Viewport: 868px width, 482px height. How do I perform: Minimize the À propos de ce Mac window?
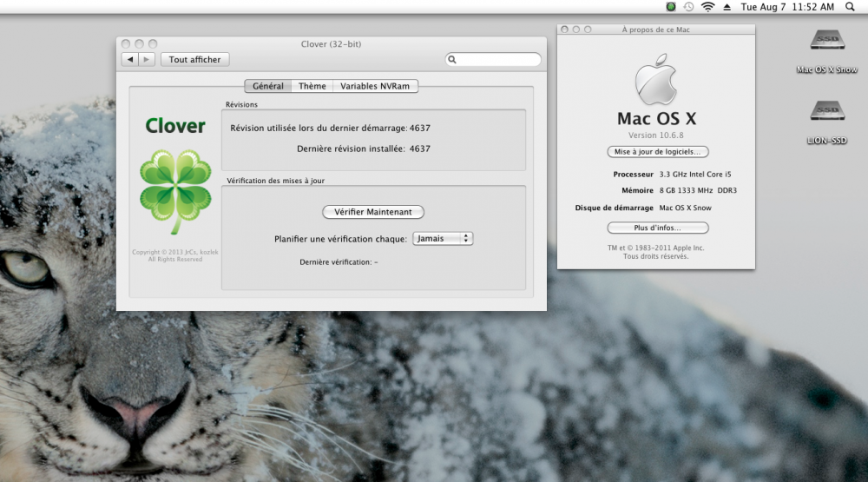pyautogui.click(x=576, y=30)
